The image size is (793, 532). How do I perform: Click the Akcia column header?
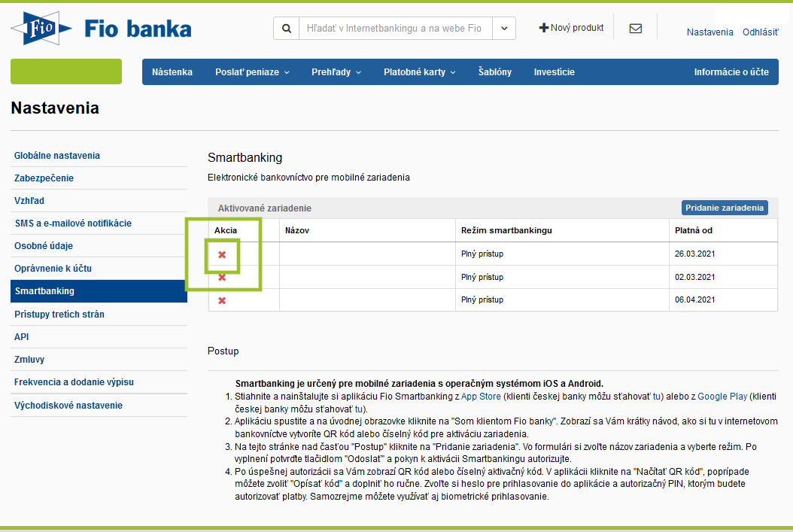point(226,230)
